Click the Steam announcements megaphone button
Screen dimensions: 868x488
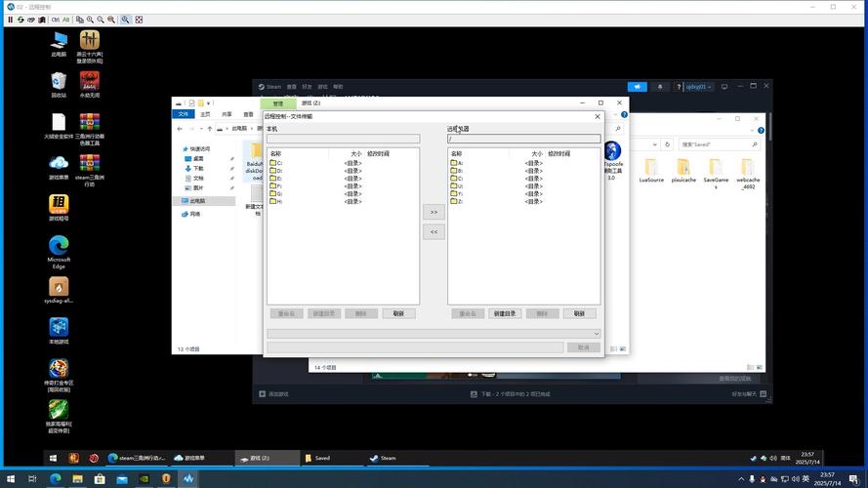pos(638,87)
